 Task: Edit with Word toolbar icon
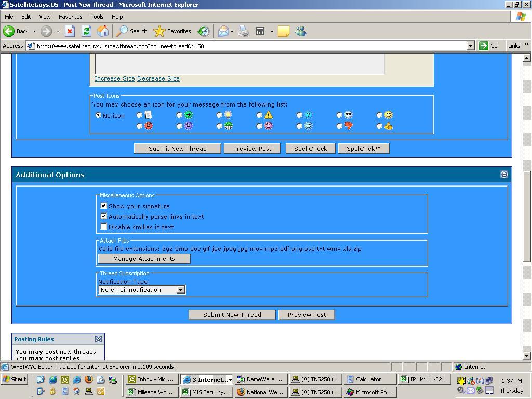[260, 31]
